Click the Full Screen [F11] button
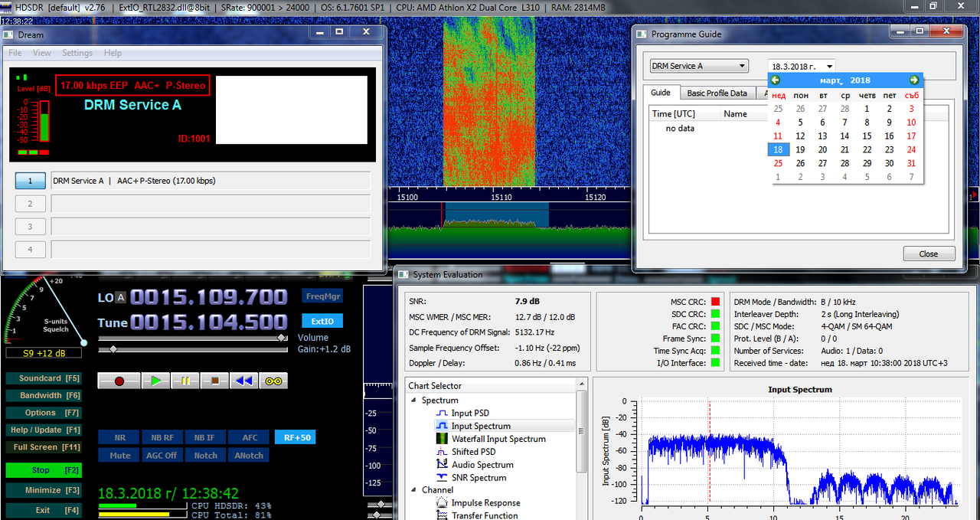Screen dimensions: 980x520 44,447
